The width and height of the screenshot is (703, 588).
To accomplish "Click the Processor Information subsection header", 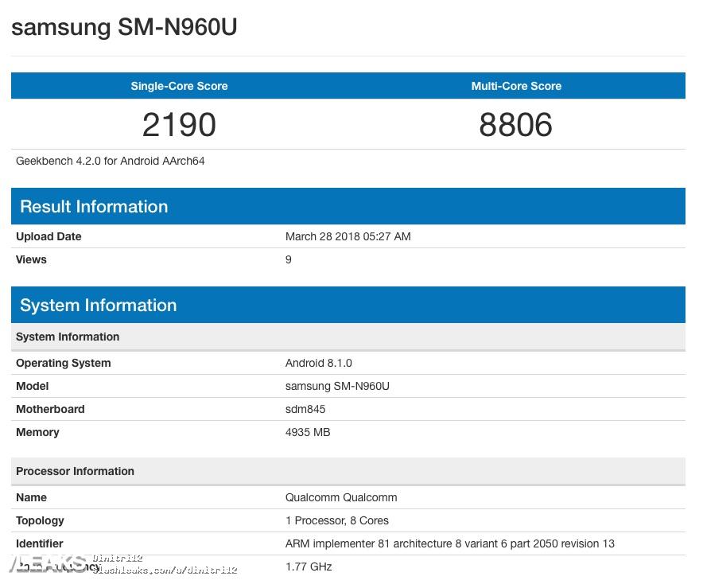I will pyautogui.click(x=75, y=471).
